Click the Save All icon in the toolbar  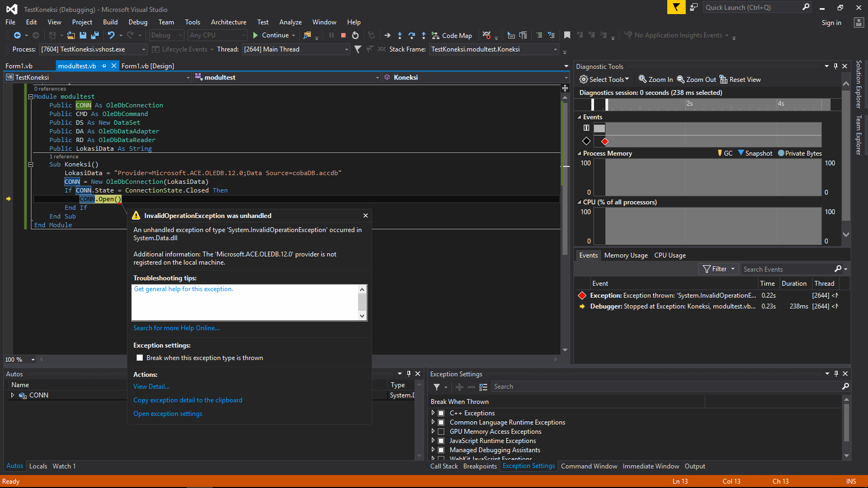[x=94, y=35]
